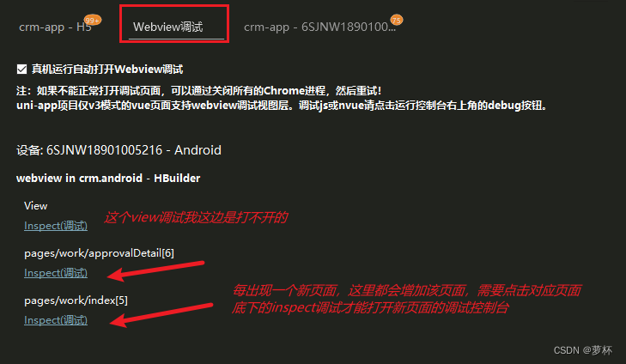Click the uni-app v3 mode note line
Image resolution: width=626 pixels, height=364 pixels.
click(x=282, y=106)
